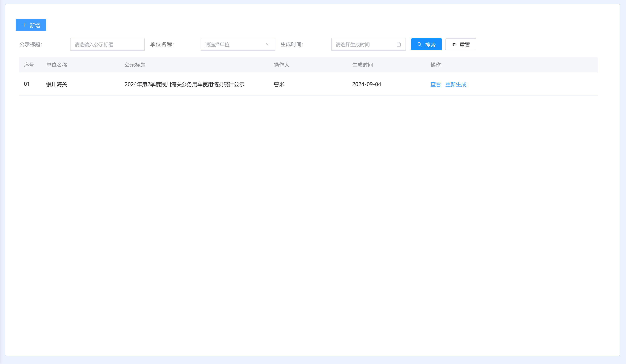The height and width of the screenshot is (364, 626).
Task: Click the 序号 column header
Action: coord(29,65)
